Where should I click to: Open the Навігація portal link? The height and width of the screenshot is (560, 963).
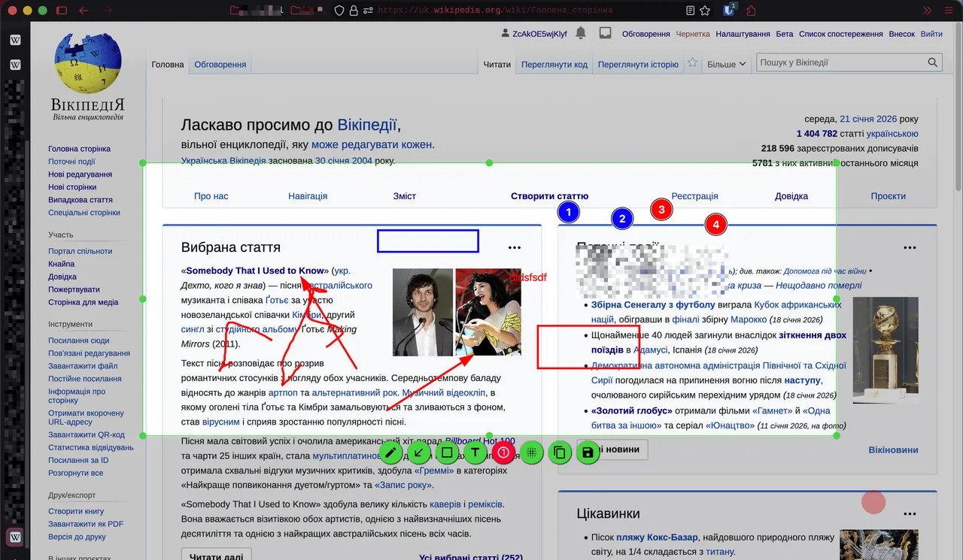tap(308, 196)
